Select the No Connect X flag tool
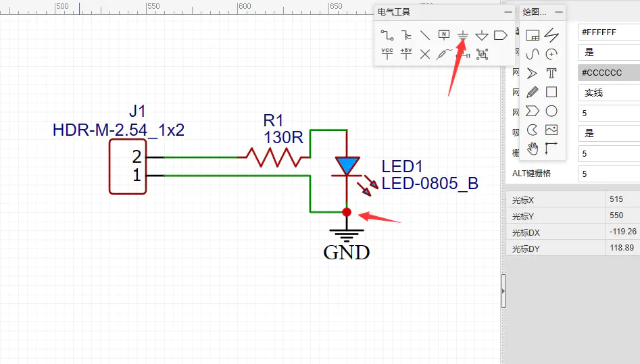The width and height of the screenshot is (640, 364). click(x=424, y=54)
